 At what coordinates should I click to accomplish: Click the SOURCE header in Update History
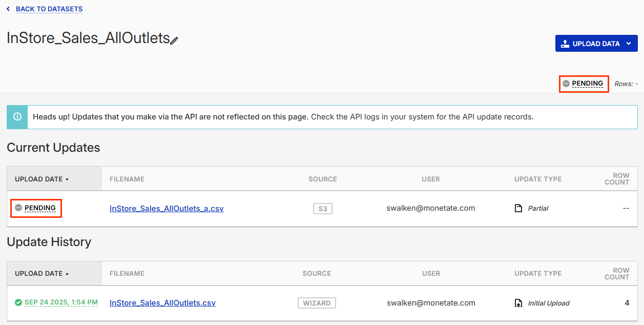317,273
